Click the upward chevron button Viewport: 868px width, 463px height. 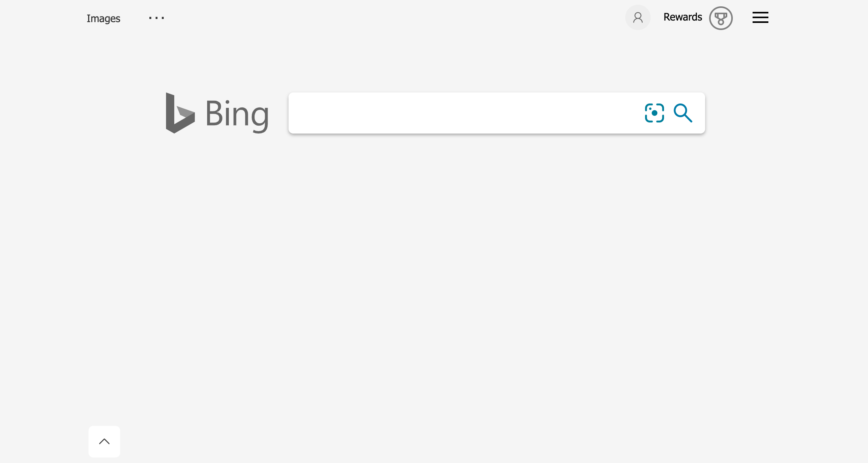104,441
